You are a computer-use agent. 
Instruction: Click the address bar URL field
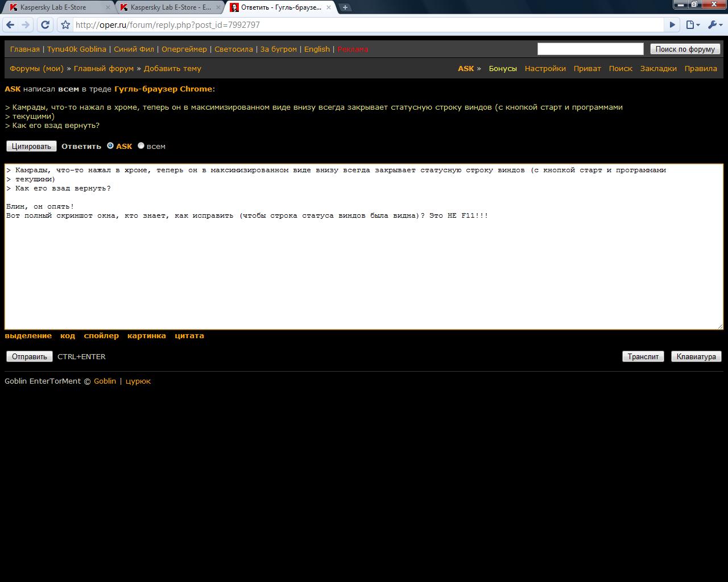[x=369, y=25]
